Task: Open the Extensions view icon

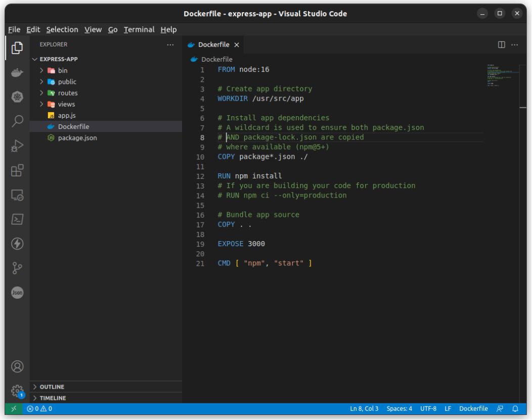Action: click(x=17, y=169)
